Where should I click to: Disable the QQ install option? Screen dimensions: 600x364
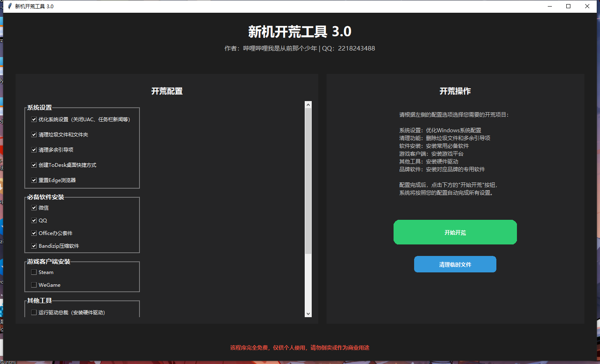[34, 220]
